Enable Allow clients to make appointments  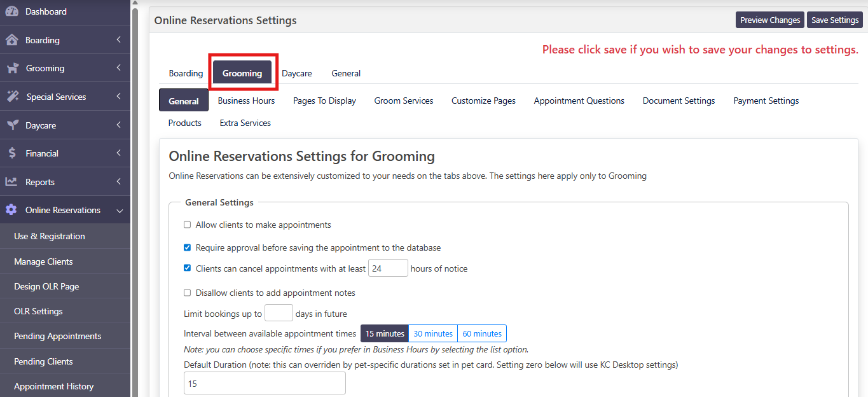(x=188, y=225)
